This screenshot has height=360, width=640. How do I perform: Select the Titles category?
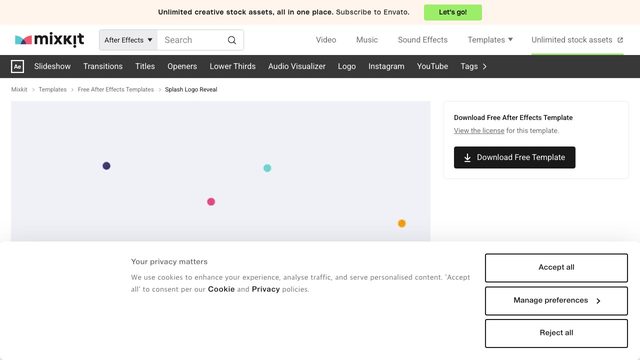tap(145, 66)
